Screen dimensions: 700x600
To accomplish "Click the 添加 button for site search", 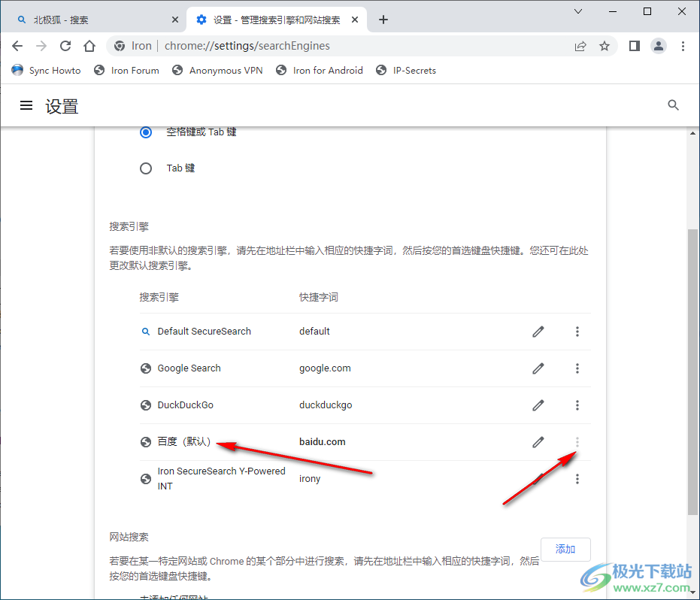I will (565, 549).
